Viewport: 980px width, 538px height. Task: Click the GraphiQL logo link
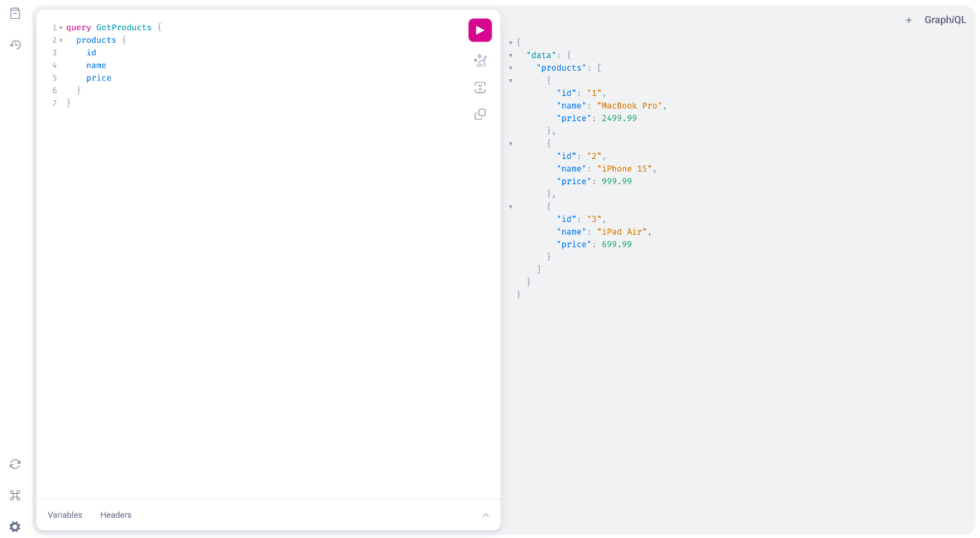click(945, 20)
